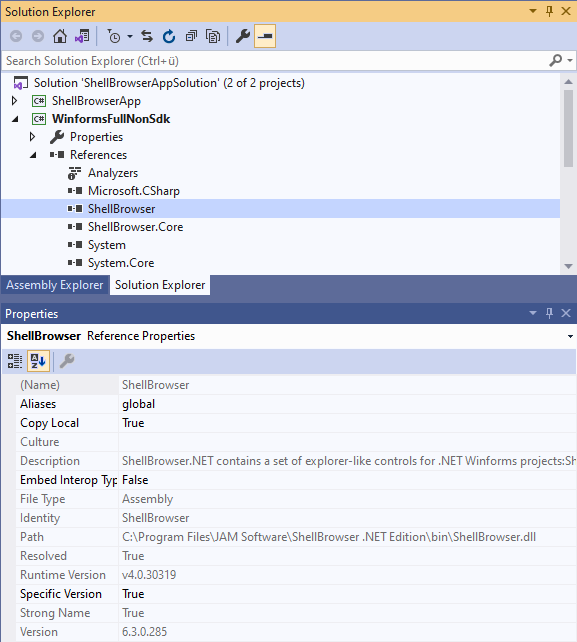Screen dimensions: 577x642
Task: Select the Microsoft.CSharp reference
Action: click(134, 191)
